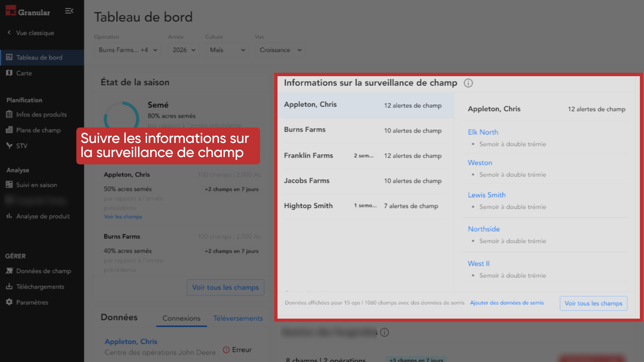
Task: Click the Plans de champ icon
Action: 9,130
